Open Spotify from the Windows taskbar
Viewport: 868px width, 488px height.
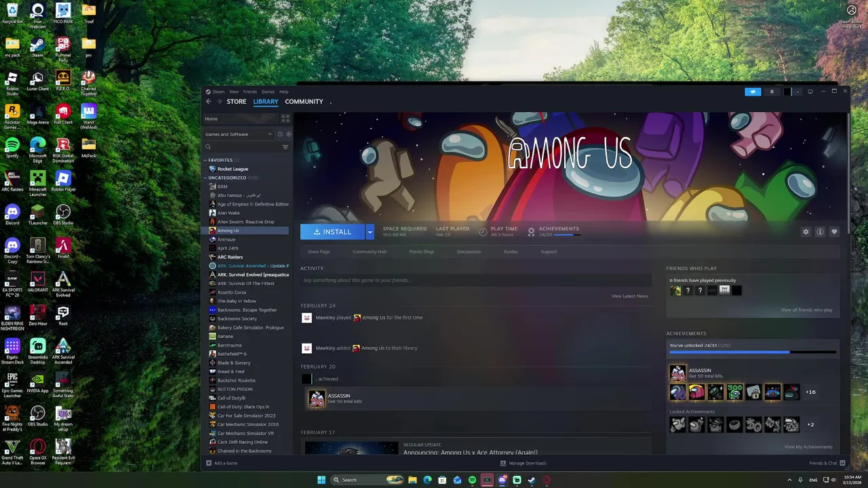pyautogui.click(x=472, y=480)
